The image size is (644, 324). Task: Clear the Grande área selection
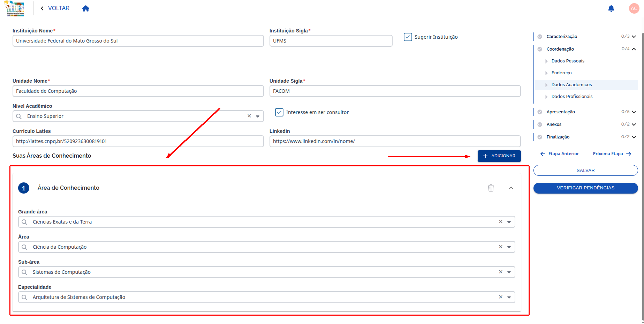(501, 222)
